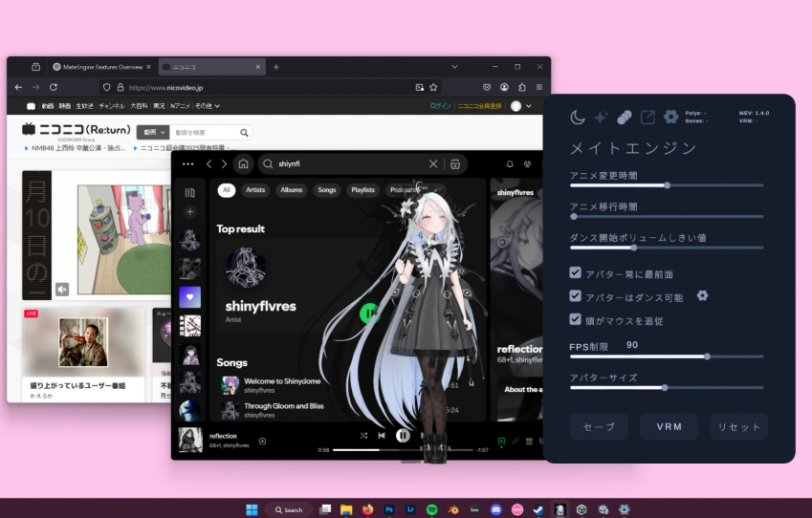This screenshot has width=812, height=518.
Task: Click the リセット button
Action: [739, 427]
